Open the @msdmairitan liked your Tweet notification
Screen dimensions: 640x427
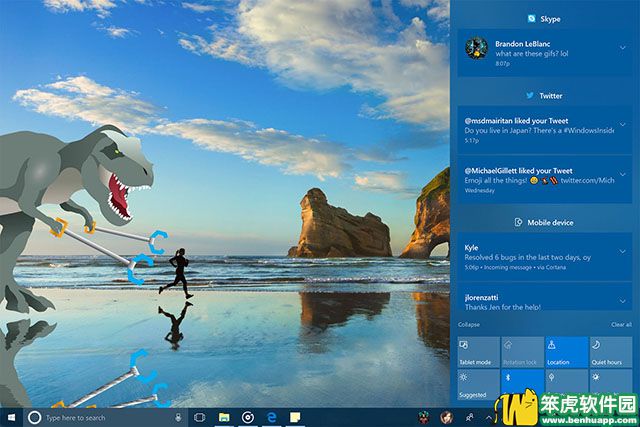[x=544, y=130]
